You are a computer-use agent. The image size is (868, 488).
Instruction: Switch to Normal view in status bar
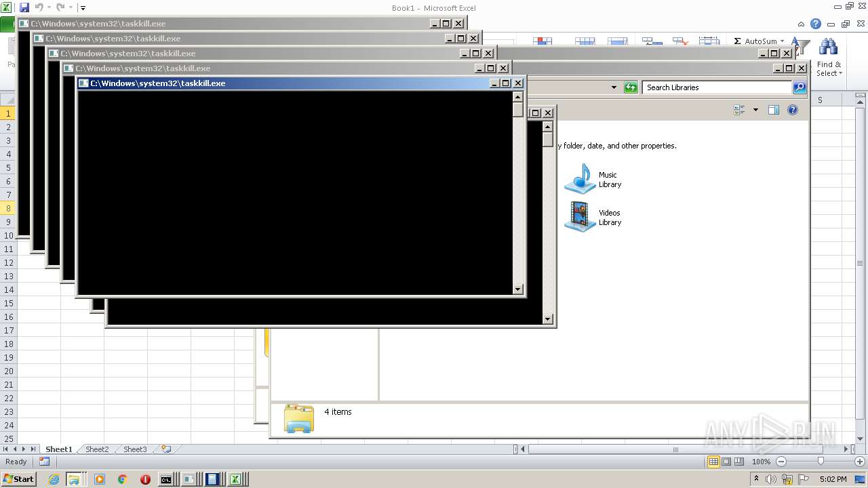tap(713, 462)
